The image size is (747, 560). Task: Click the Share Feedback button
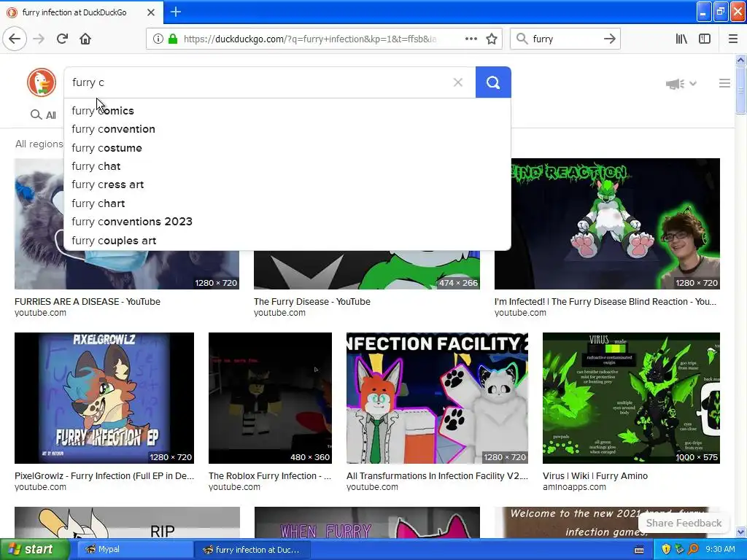pyautogui.click(x=684, y=523)
